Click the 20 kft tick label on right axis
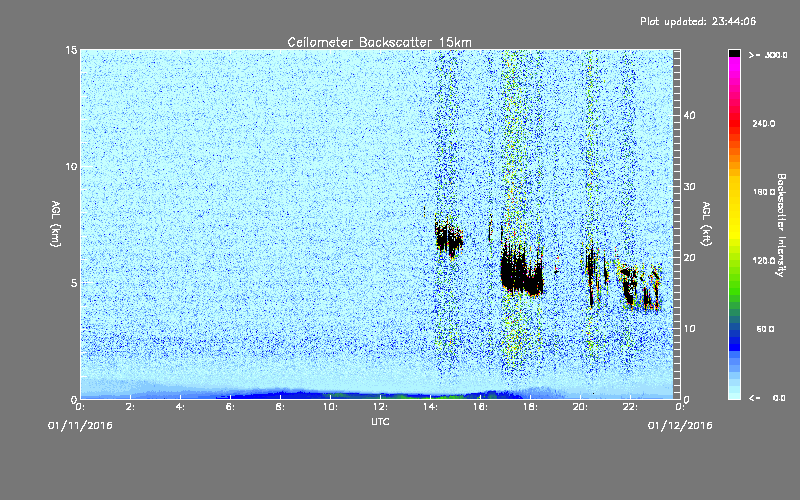 689,258
